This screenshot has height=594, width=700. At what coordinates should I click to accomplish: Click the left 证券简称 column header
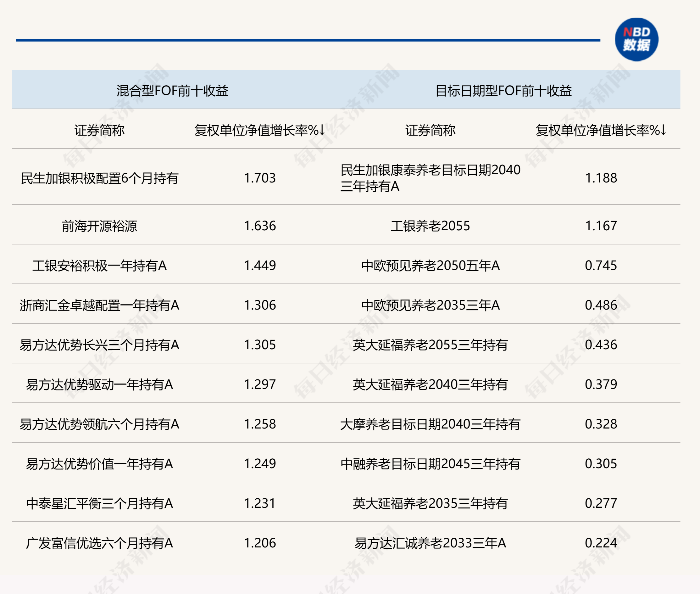pyautogui.click(x=99, y=130)
